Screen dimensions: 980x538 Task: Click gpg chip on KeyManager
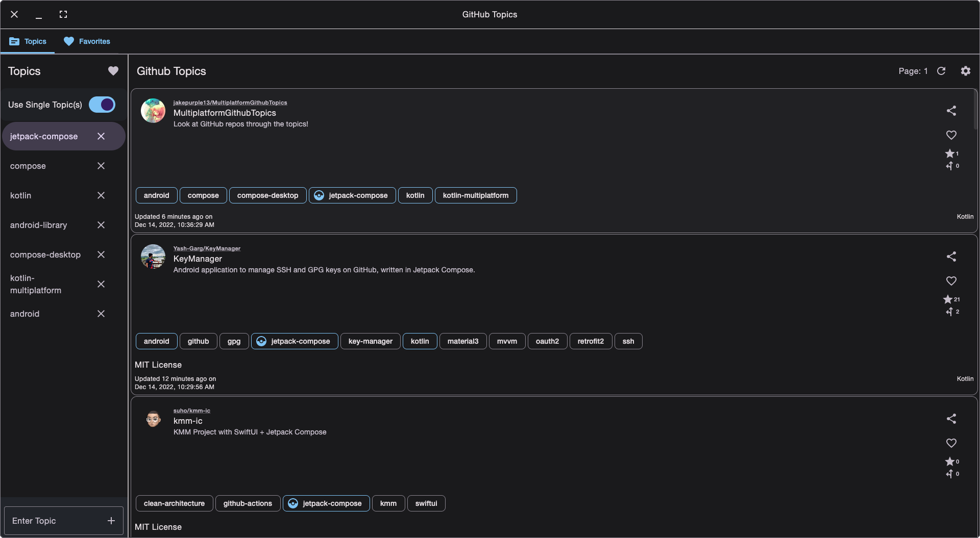tap(234, 341)
